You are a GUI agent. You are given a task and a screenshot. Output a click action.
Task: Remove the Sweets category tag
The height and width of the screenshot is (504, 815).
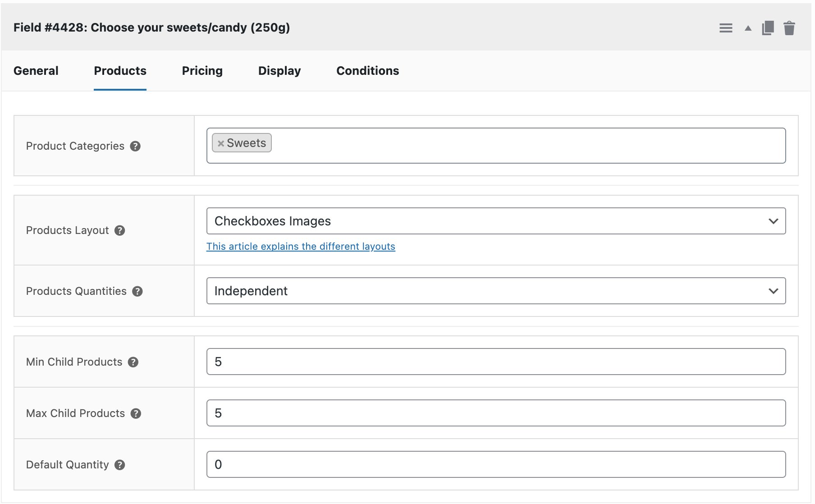coord(220,143)
